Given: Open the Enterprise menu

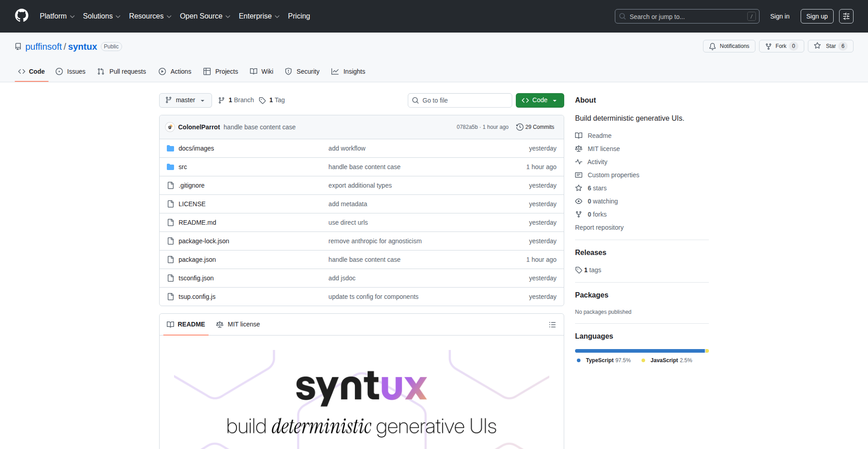Looking at the screenshot, I should [259, 16].
